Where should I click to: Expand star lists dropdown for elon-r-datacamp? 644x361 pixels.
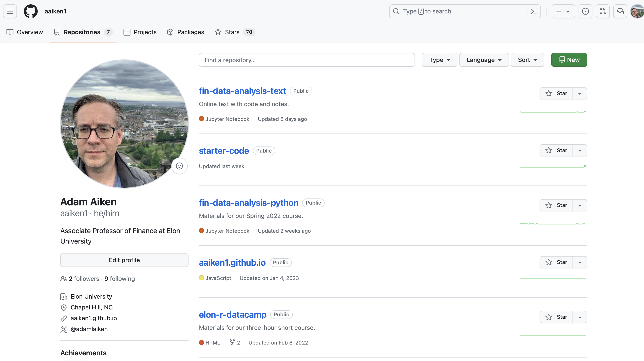(x=580, y=317)
